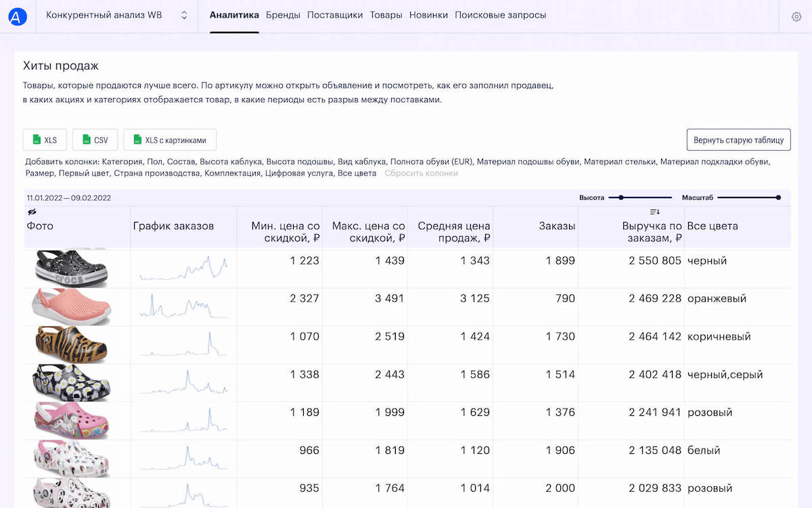Export the table with the CSV button
Viewport: 812px width, 508px height.
point(95,140)
